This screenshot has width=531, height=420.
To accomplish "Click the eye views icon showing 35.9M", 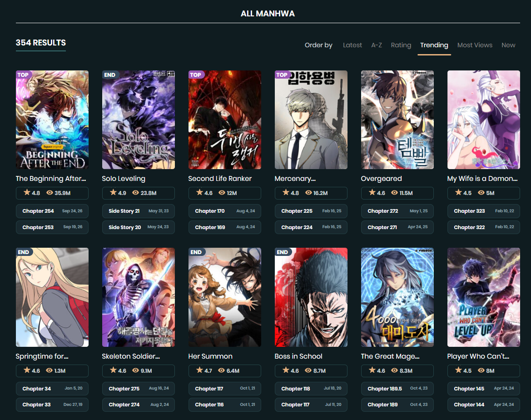I will click(x=50, y=193).
